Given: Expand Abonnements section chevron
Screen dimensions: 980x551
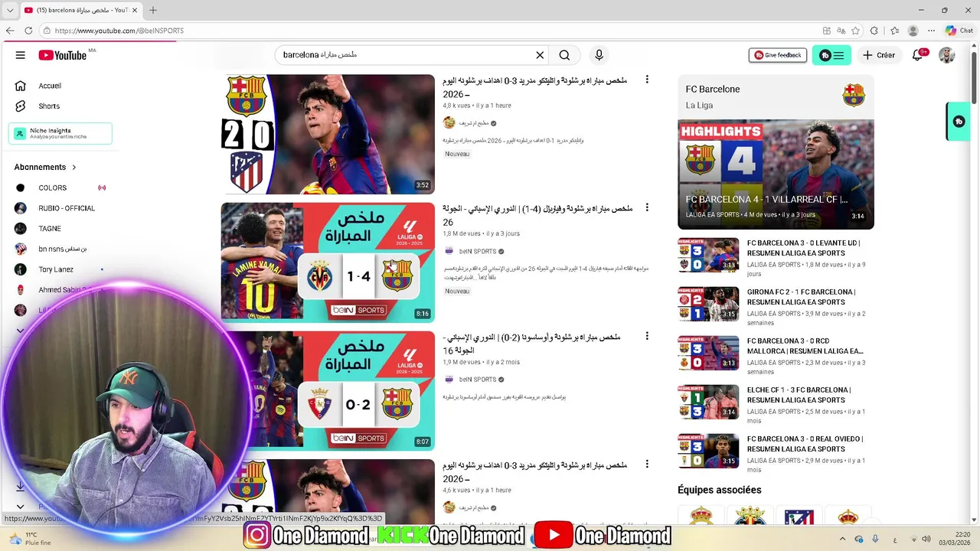Looking at the screenshot, I should (74, 167).
